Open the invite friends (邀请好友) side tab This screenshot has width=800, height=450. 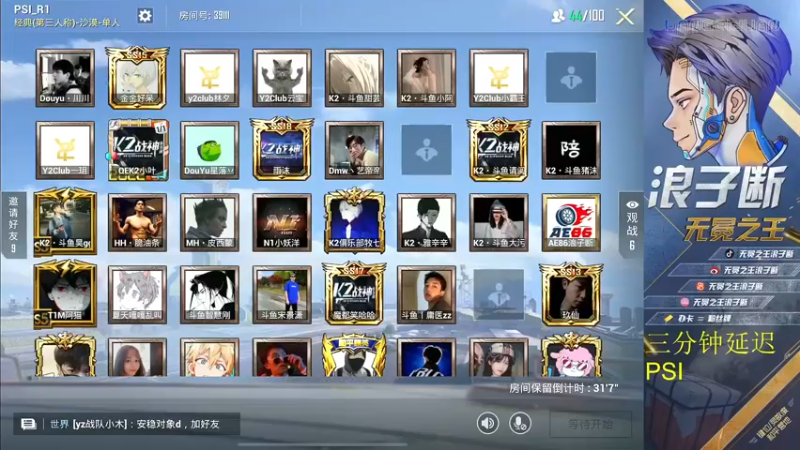tap(13, 224)
